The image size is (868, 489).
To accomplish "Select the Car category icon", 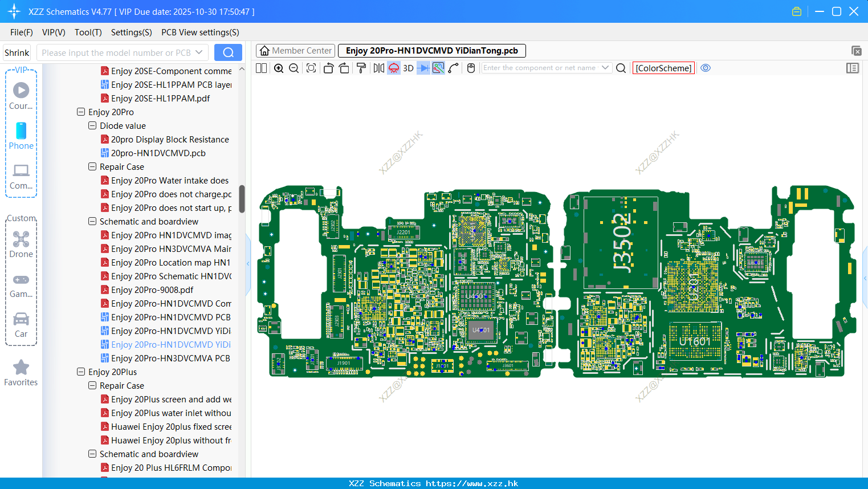I will [21, 325].
